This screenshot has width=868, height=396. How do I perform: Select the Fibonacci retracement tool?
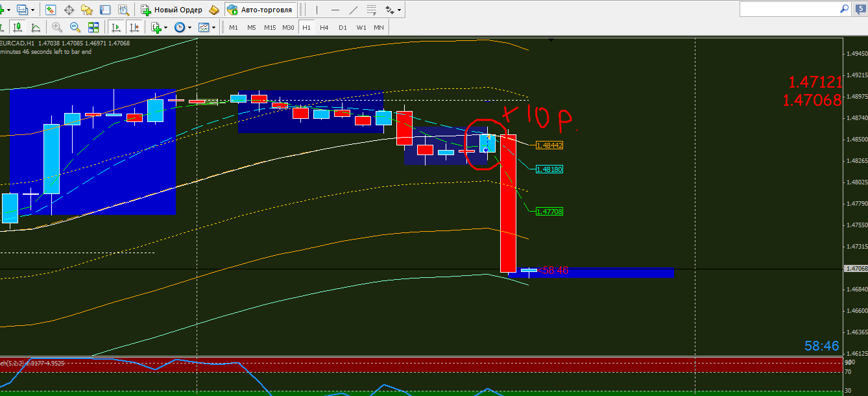coord(371,10)
